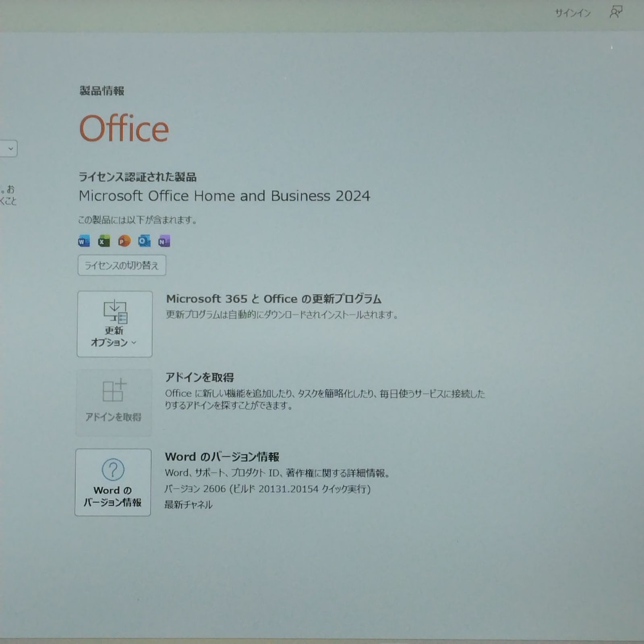The width and height of the screenshot is (644, 644).
Task: Click the 更新プログラムは自動的に description text
Action: click(x=282, y=315)
